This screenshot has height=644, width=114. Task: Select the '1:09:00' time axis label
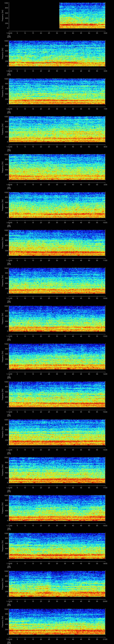9,223
